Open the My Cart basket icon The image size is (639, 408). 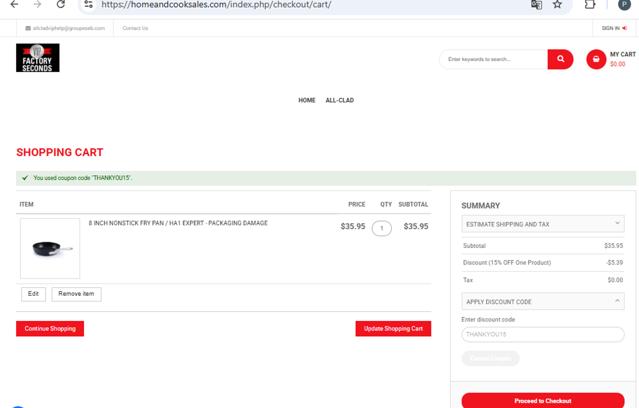point(596,60)
